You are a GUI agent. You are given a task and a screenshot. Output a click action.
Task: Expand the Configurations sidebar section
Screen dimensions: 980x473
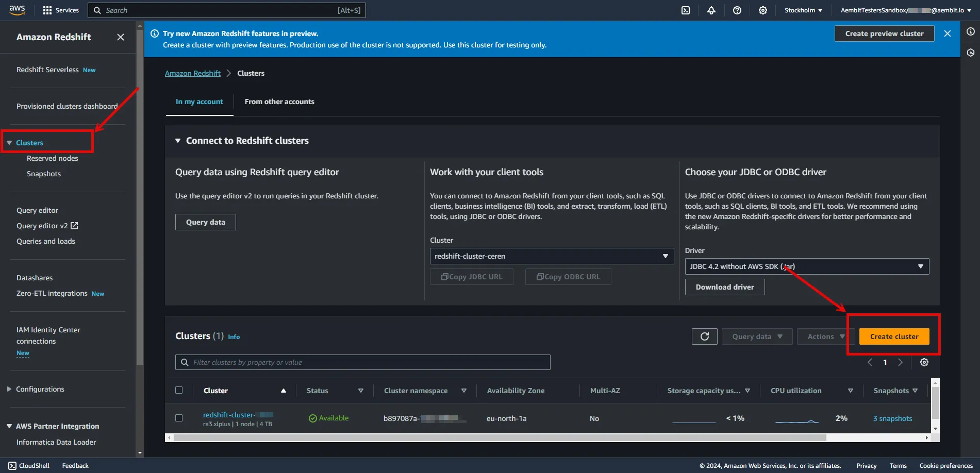[9, 389]
